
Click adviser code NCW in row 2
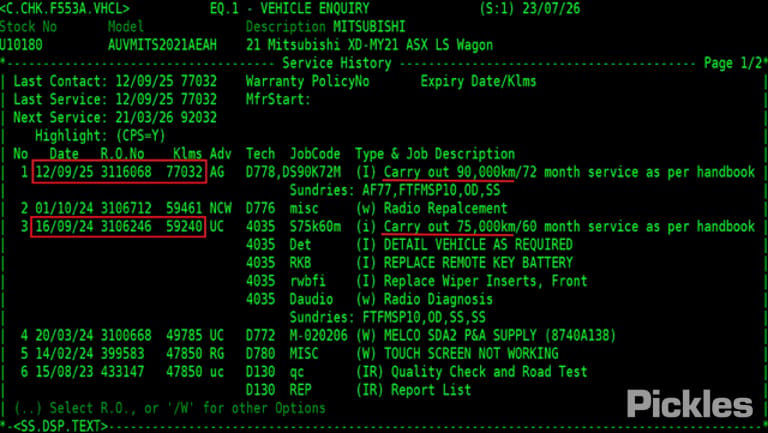[220, 208]
